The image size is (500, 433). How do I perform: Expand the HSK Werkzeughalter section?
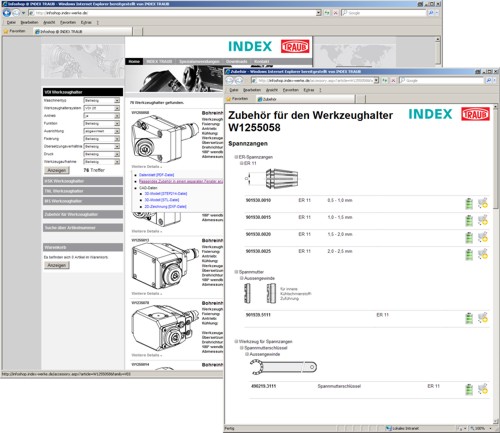point(83,181)
